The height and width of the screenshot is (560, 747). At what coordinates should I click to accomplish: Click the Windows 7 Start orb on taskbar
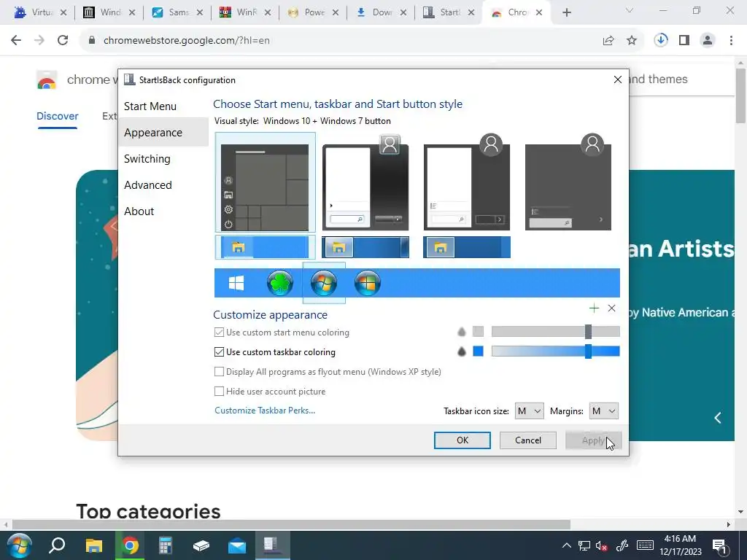20,545
